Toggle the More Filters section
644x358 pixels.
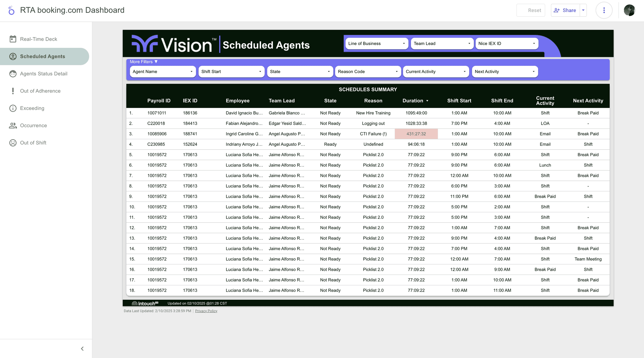coord(144,62)
